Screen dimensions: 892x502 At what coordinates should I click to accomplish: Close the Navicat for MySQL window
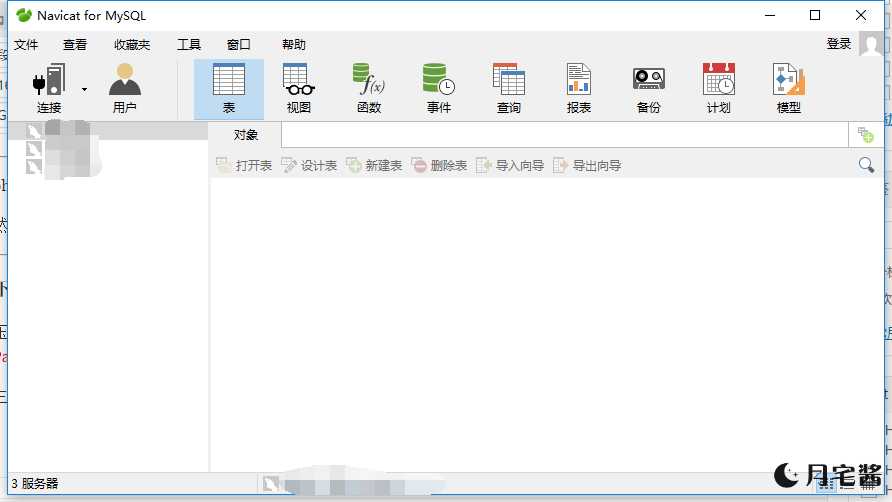tap(861, 15)
